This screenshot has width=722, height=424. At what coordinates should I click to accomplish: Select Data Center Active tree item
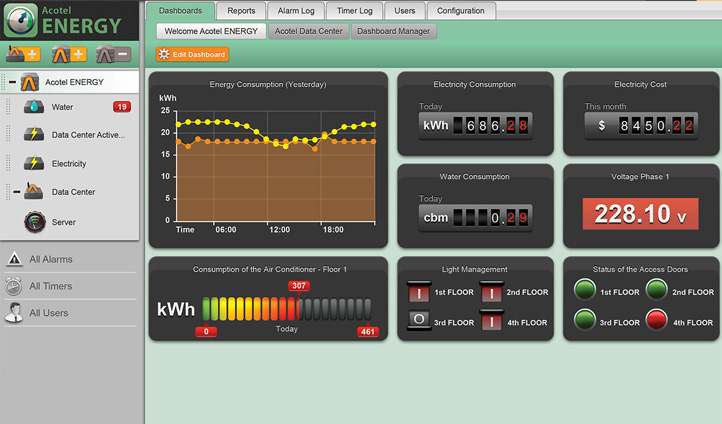pos(88,134)
